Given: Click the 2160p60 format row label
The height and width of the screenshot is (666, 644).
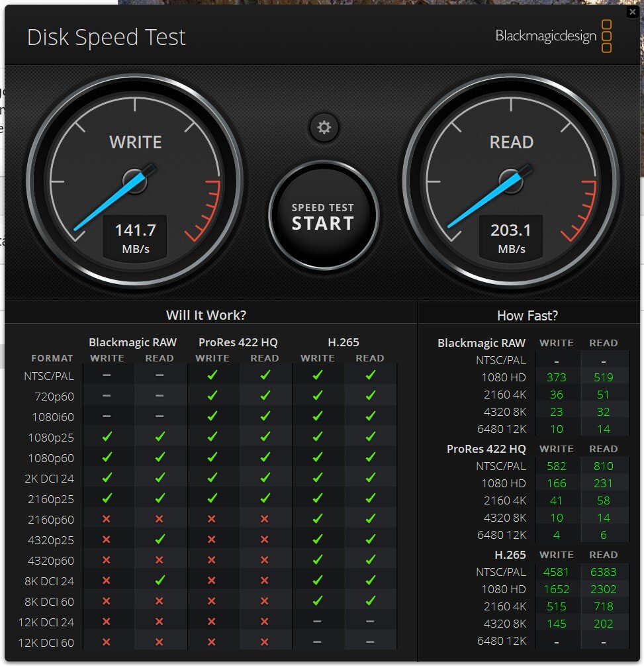Looking at the screenshot, I should (x=50, y=520).
